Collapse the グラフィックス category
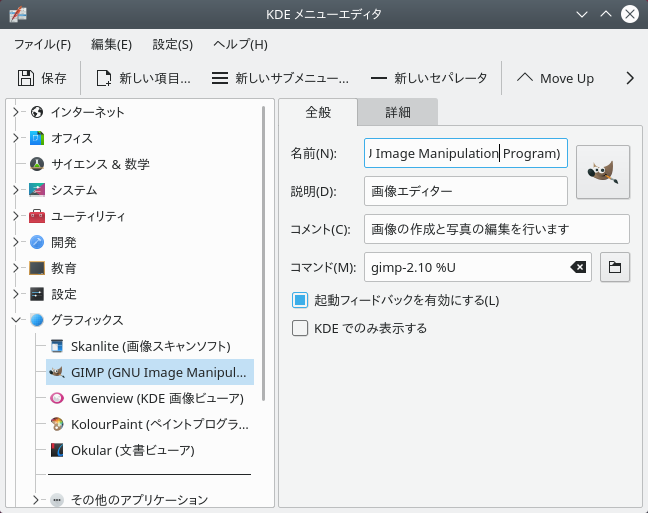Screen dimensions: 648x513 coord(16,320)
